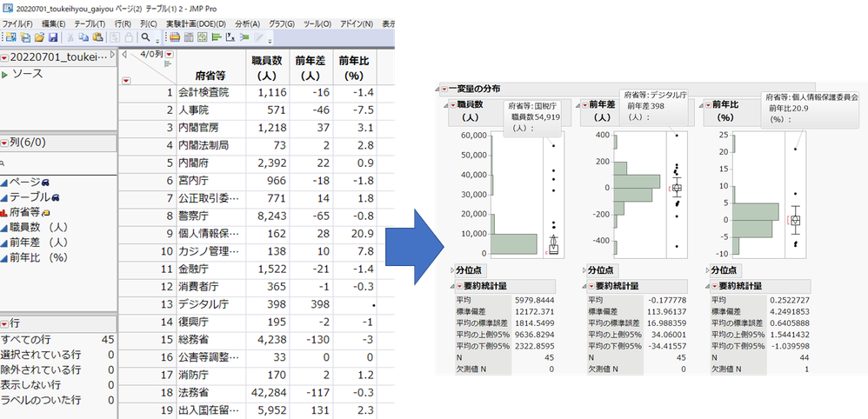The height and width of the screenshot is (419, 868).
Task: Open the 行(R) menu
Action: pos(123,23)
